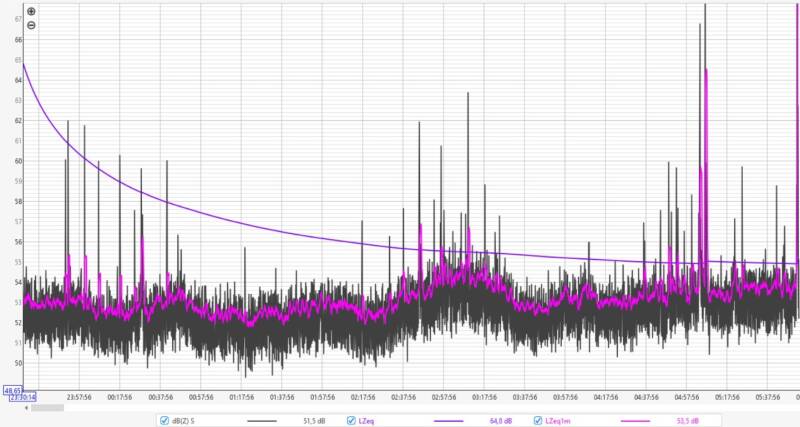This screenshot has width=800, height=427.
Task: Zoom in with the plus magnifier icon
Action: pos(31,11)
